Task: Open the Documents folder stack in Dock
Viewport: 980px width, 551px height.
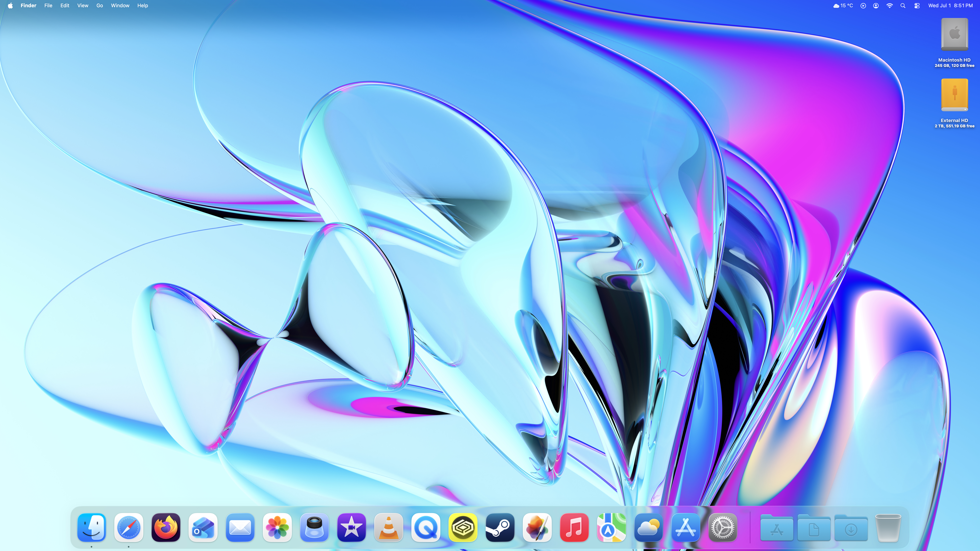Action: [x=814, y=527]
